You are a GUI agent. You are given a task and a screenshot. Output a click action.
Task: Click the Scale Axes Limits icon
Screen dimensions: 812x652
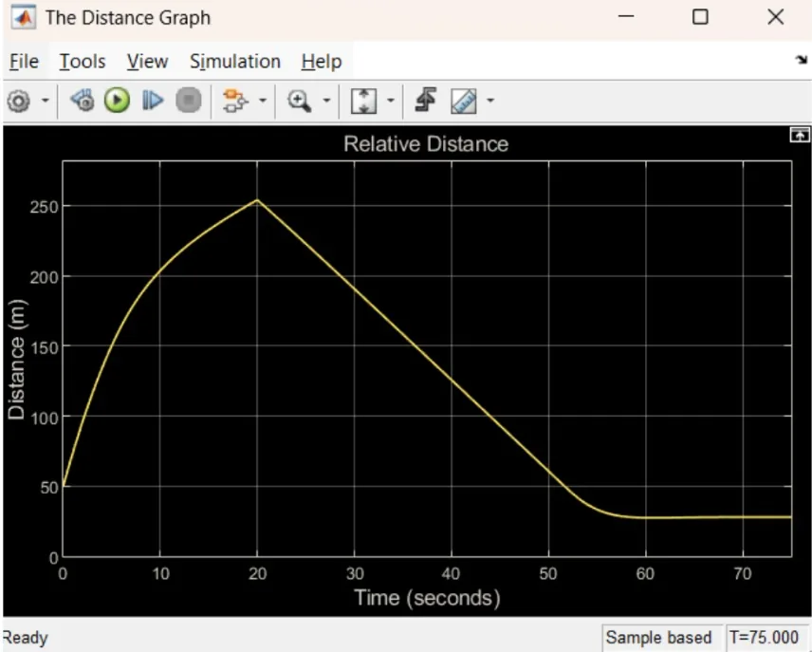tap(363, 101)
